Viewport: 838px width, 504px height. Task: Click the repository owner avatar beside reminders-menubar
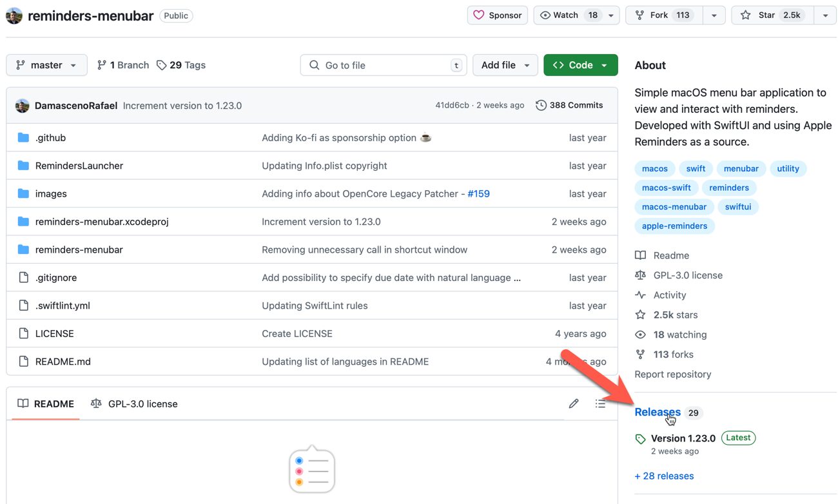(x=14, y=15)
